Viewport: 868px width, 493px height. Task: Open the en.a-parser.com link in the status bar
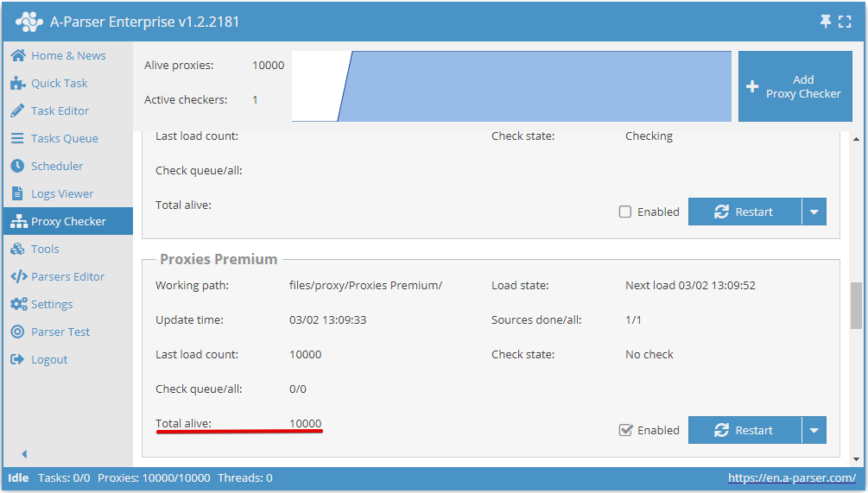[791, 478]
